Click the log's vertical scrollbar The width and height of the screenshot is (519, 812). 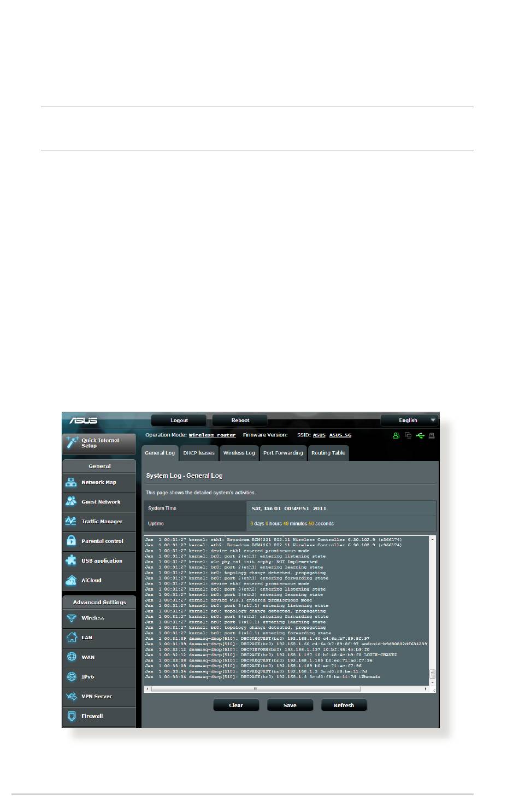point(433,611)
